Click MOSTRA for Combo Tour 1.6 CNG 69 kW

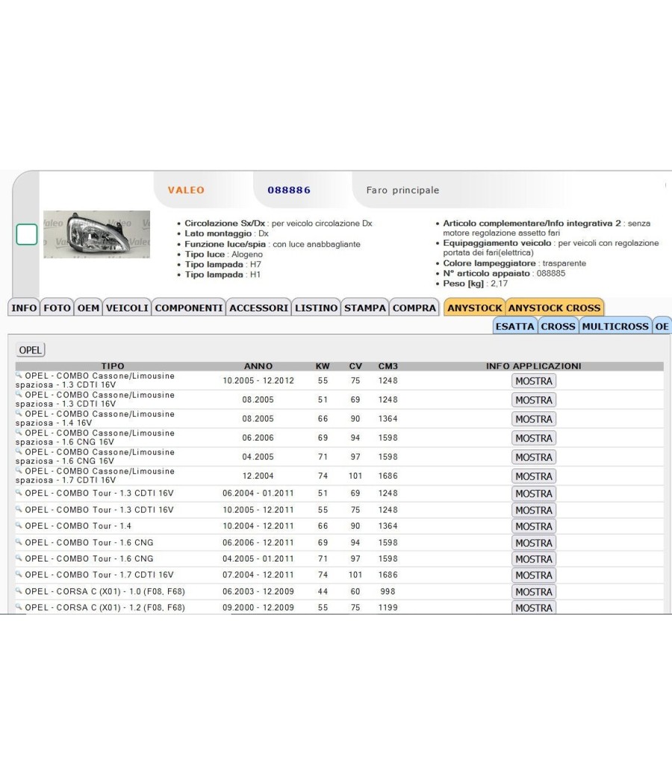pyautogui.click(x=534, y=543)
